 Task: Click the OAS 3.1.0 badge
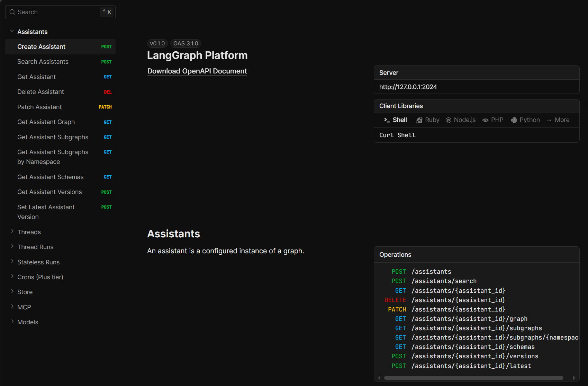click(x=186, y=43)
